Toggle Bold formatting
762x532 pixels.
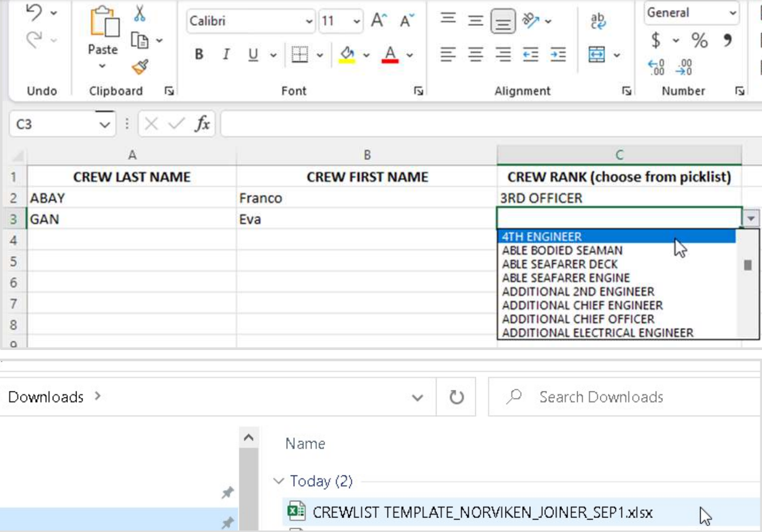point(199,54)
